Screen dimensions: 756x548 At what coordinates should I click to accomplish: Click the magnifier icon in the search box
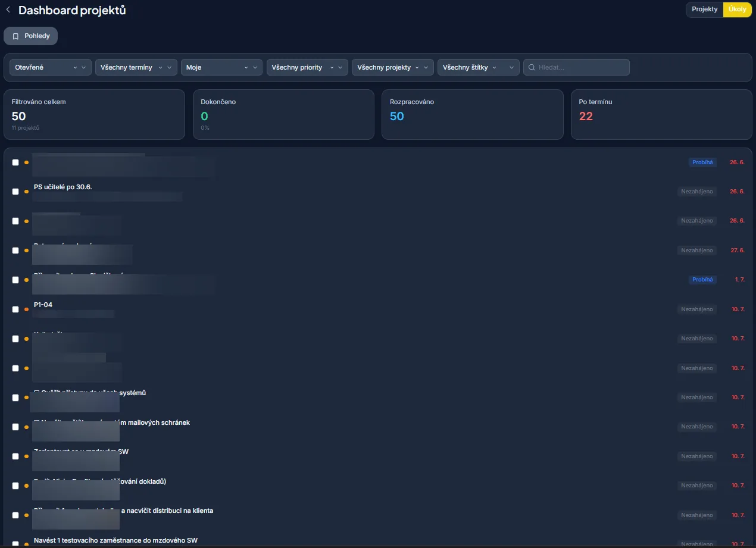(x=532, y=68)
